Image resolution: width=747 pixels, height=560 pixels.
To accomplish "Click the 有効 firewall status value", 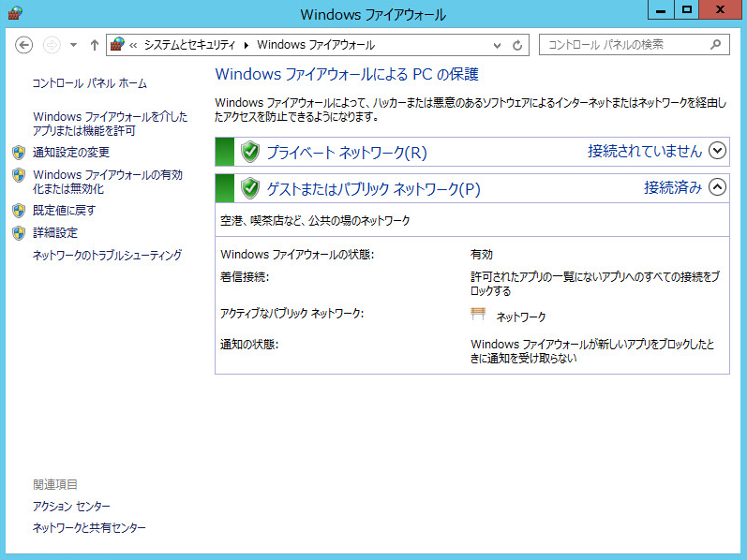I will coord(482,255).
